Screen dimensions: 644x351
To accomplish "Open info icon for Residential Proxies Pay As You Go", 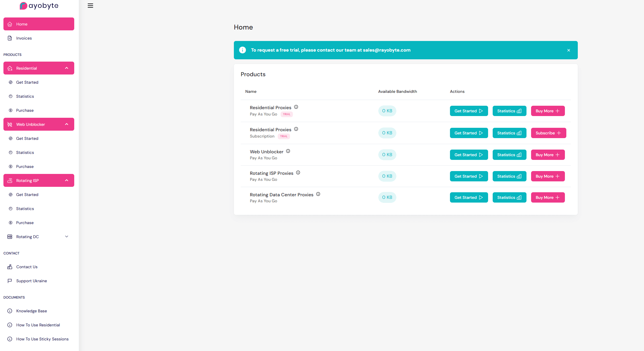I will 296,107.
